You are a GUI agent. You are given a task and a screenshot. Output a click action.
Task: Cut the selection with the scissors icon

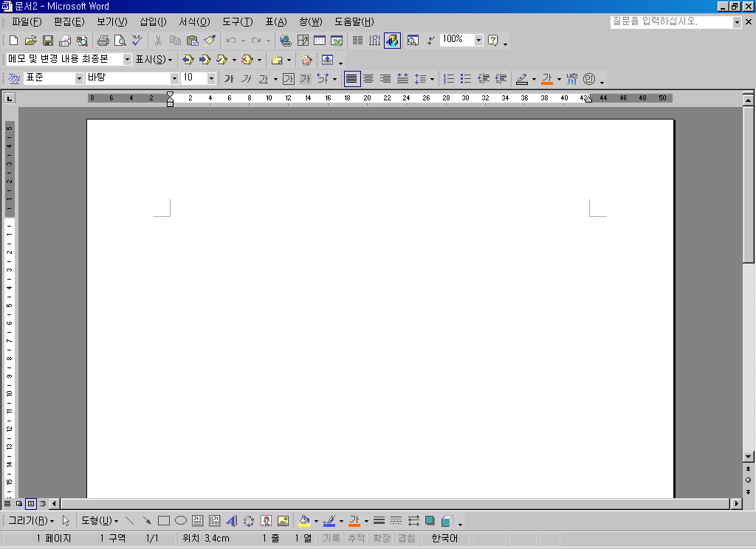coord(158,41)
